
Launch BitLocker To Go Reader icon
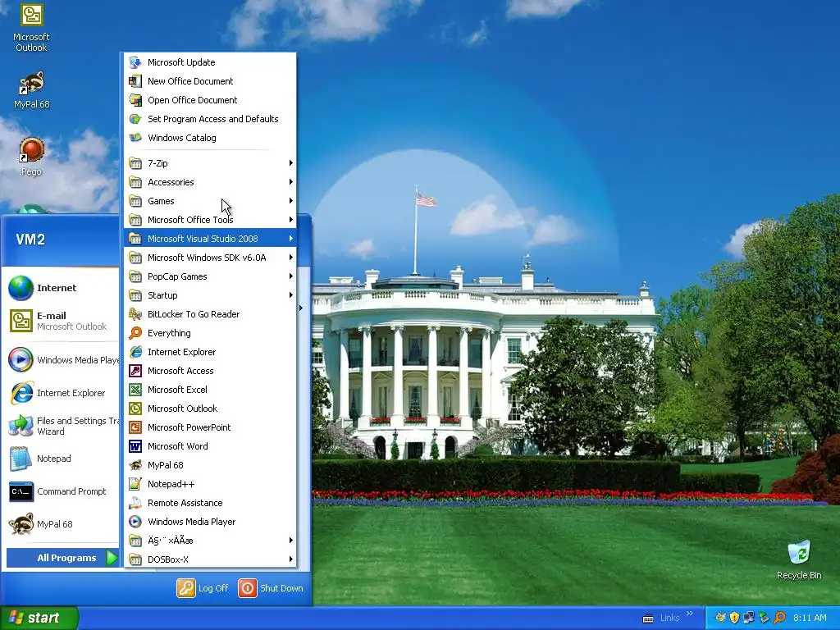135,314
